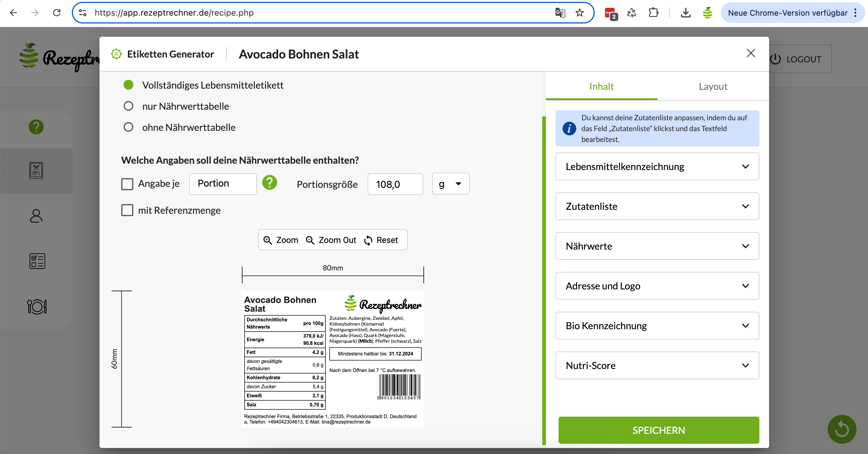
Task: Open the extensions puzzle menu
Action: tap(653, 13)
